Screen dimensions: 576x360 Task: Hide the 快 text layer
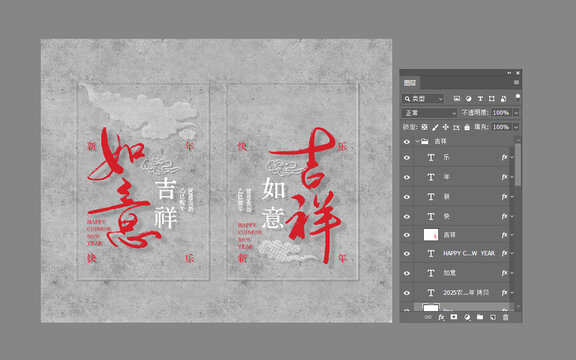pyautogui.click(x=407, y=216)
